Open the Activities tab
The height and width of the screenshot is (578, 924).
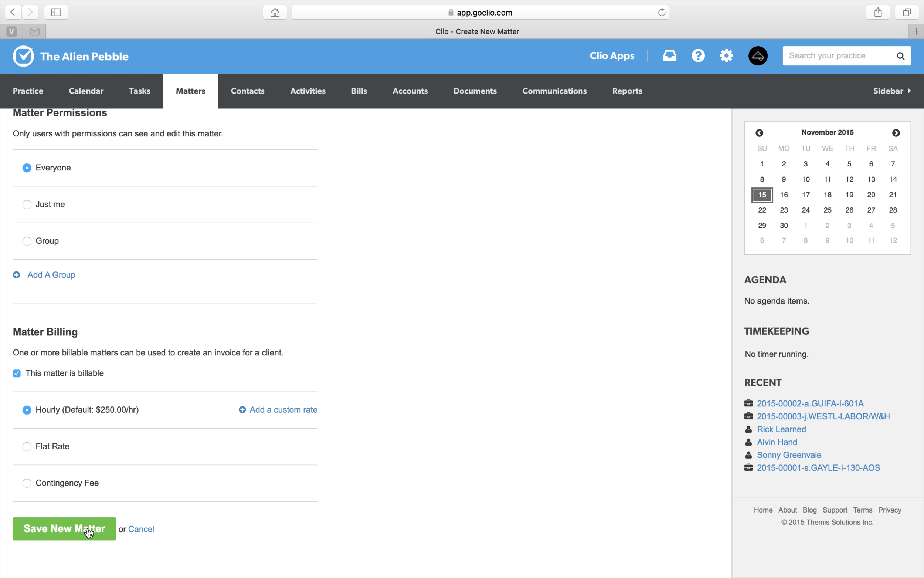(308, 91)
